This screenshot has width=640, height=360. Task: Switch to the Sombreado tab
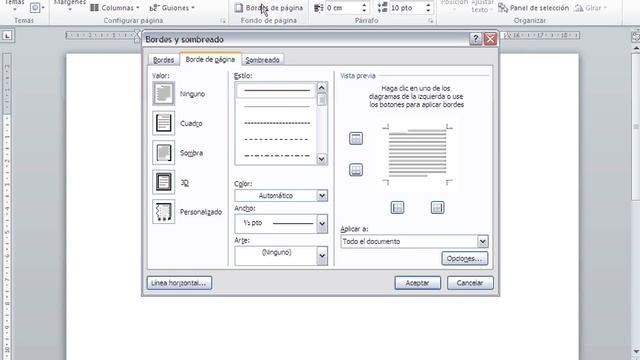pos(262,60)
